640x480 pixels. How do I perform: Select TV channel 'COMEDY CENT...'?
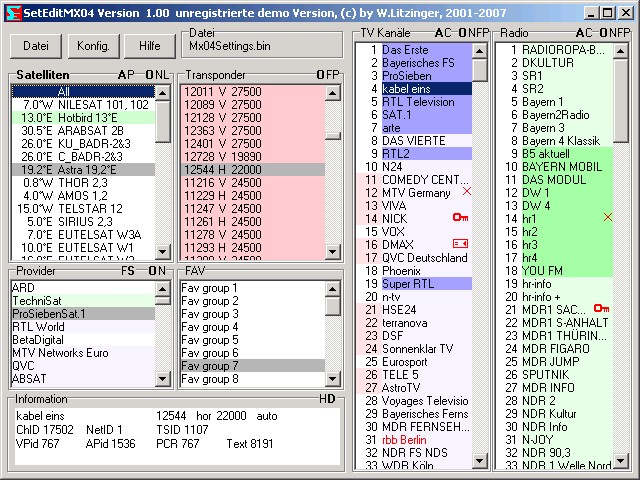pyautogui.click(x=414, y=180)
